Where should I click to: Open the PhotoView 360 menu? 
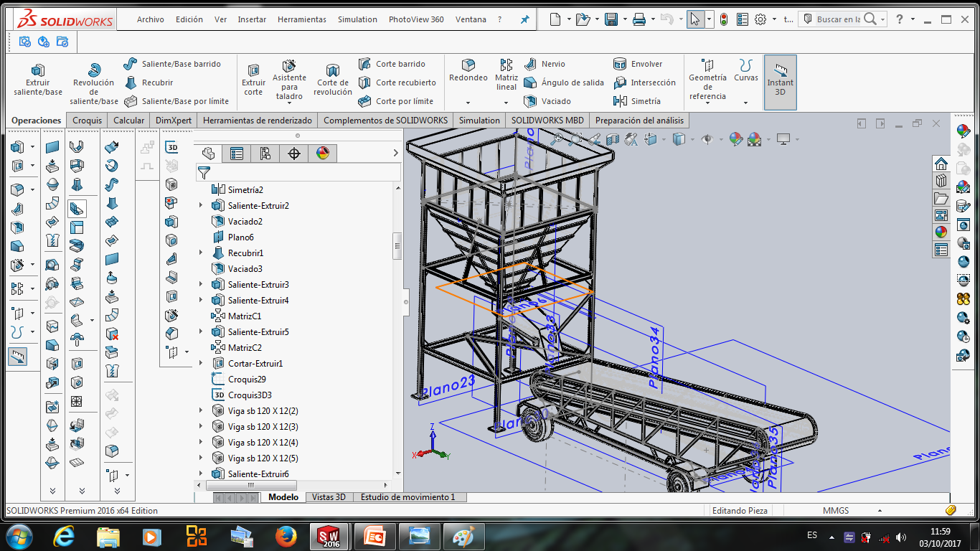pos(416,19)
